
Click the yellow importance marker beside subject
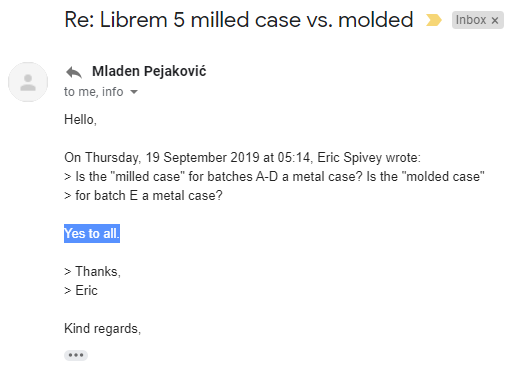[x=434, y=20]
